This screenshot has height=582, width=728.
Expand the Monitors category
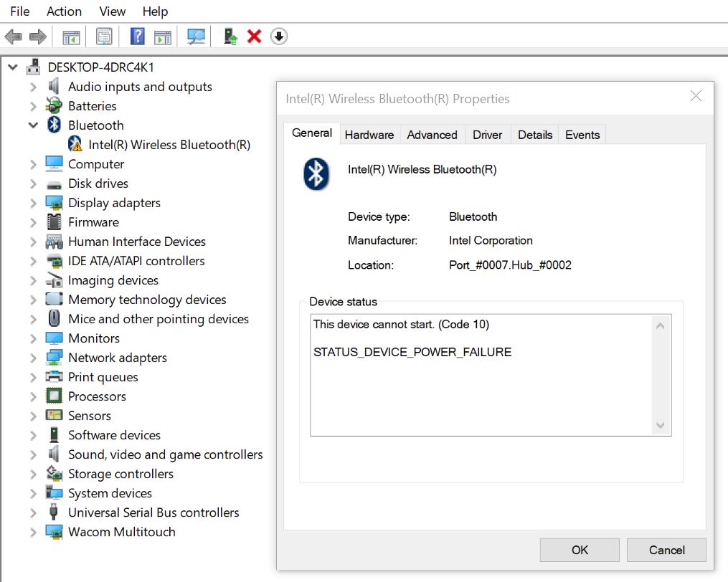(33, 338)
